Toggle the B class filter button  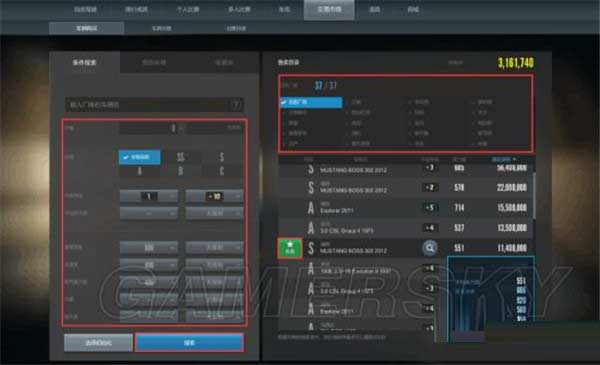[181, 171]
